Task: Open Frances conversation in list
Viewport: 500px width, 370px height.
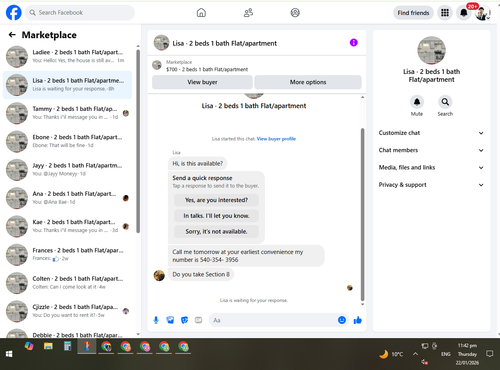Action: (x=67, y=255)
